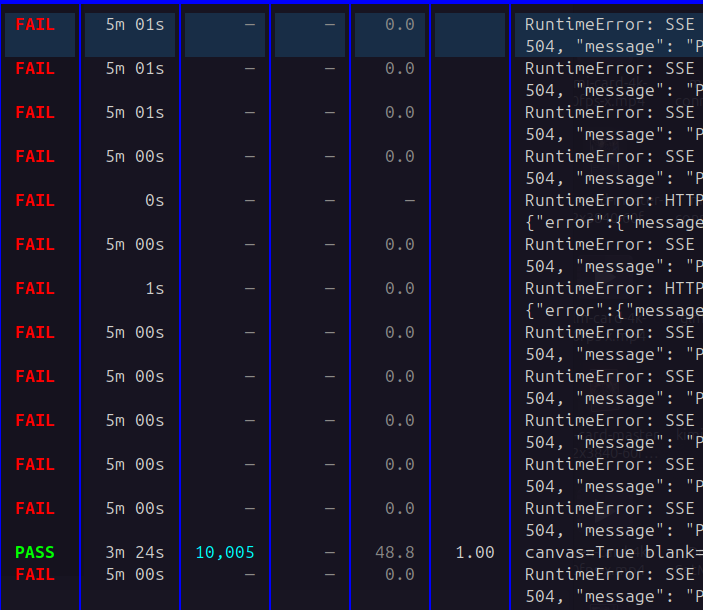Click RuntimeError: HTTP text in 1s row
This screenshot has height=610, width=703.
614,288
